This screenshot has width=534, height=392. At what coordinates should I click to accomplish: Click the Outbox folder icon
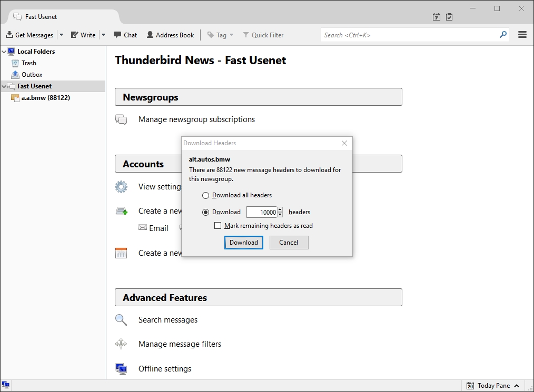coord(15,75)
